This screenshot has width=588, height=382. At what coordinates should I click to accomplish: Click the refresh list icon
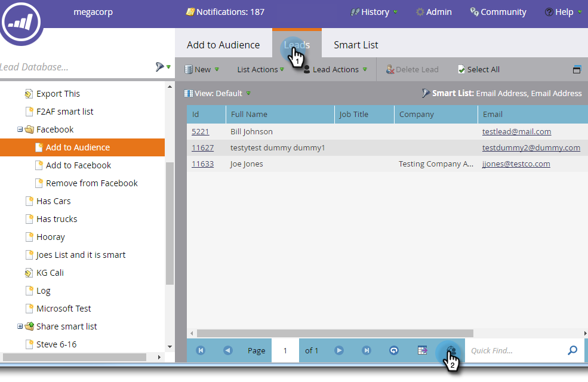pos(394,350)
